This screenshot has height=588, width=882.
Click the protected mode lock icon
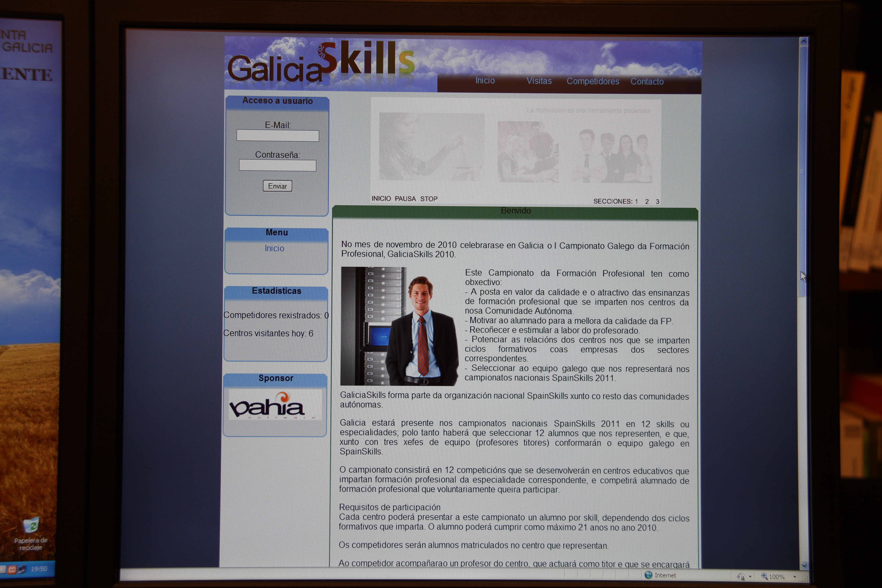pyautogui.click(x=740, y=576)
